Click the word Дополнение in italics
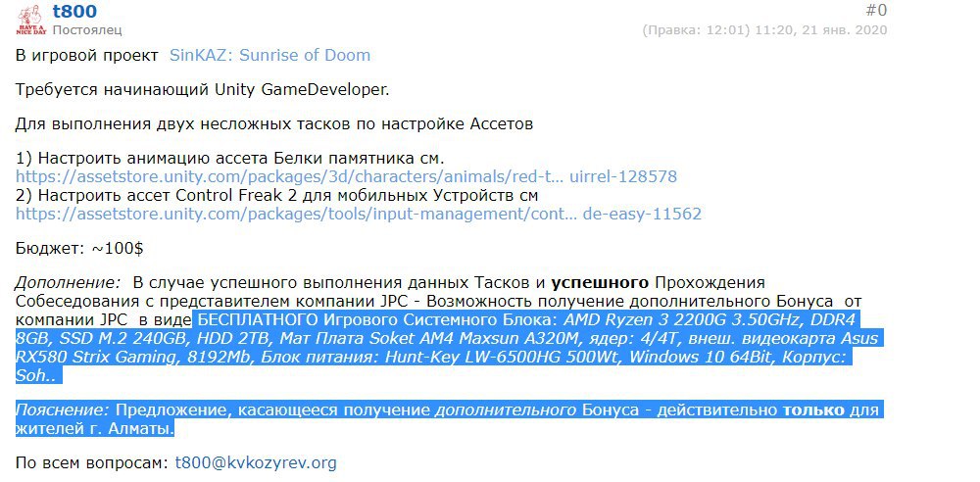Viewport: 980px width, 482px height. pyautogui.click(x=68, y=283)
